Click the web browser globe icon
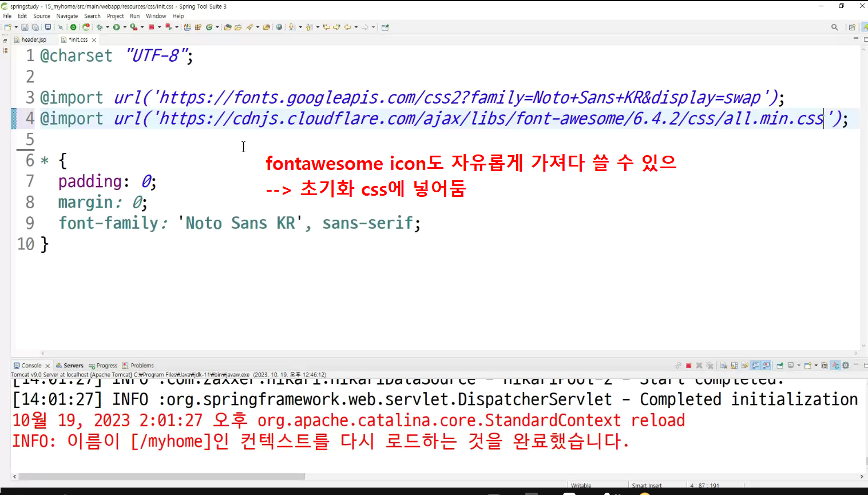The image size is (868, 495). [279, 27]
